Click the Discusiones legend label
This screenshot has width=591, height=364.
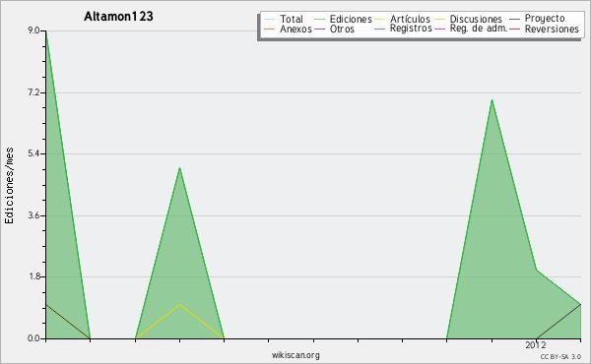pos(476,19)
